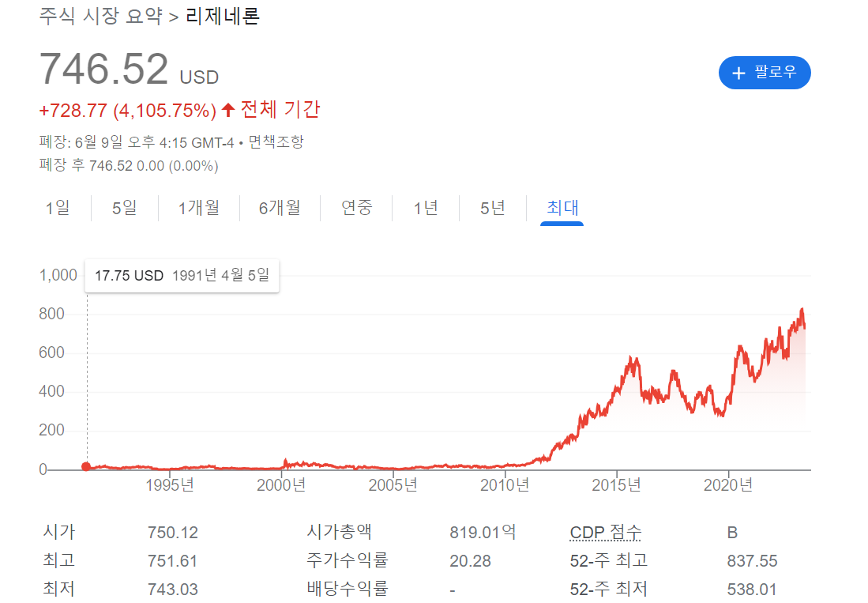
Task: Click the 최고 value 751.61
Action: click(172, 561)
